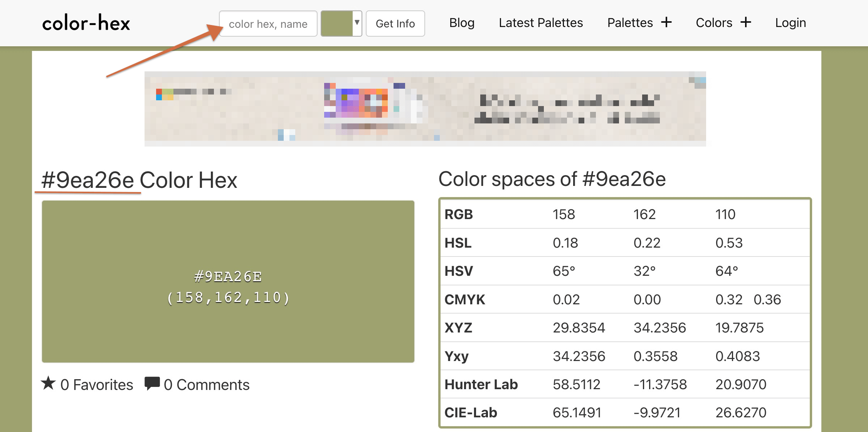Click the 0 Favorites text
868x432 pixels.
(x=97, y=385)
